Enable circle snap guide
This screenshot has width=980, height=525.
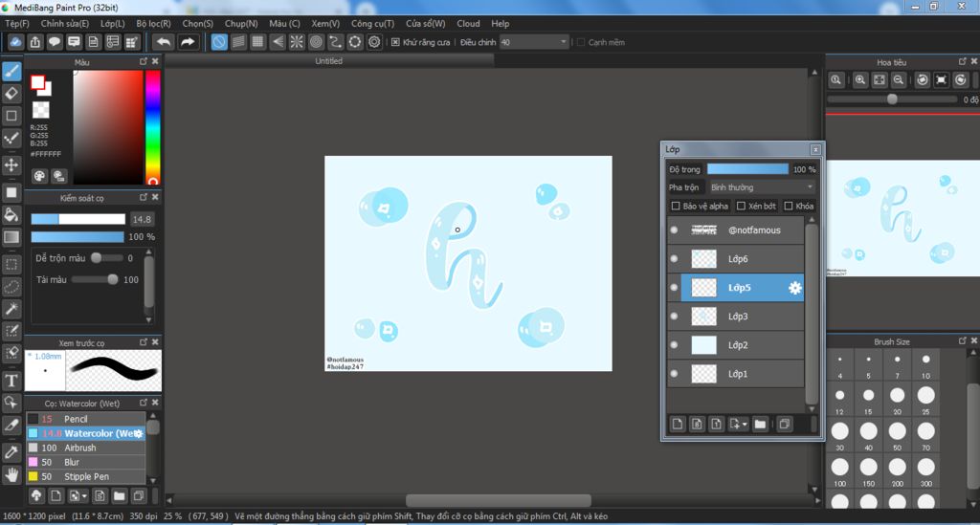(x=316, y=42)
